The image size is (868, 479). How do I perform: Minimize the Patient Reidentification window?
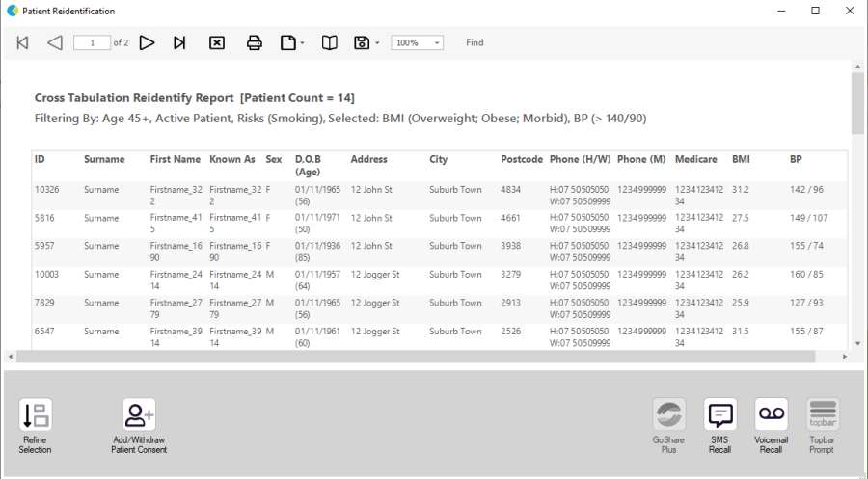pos(781,11)
